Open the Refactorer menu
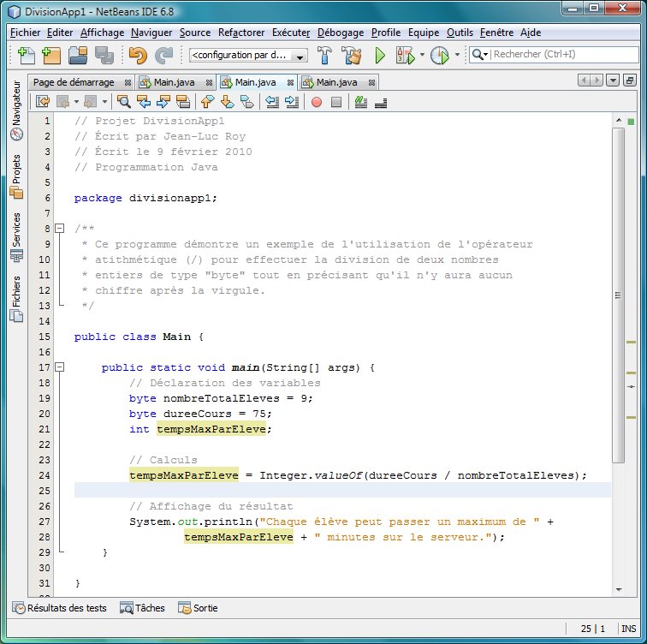Viewport: 647px width, 644px height. coord(241,33)
